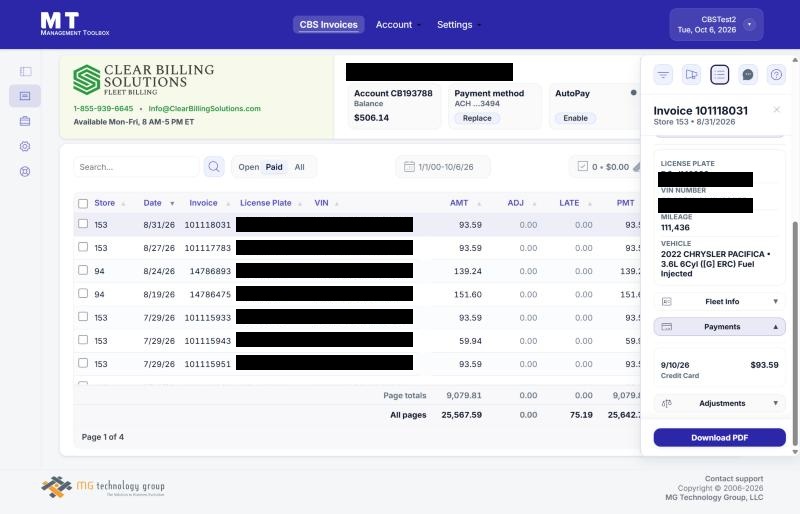
Task: Click the Fleet Info section icon
Action: tap(666, 302)
